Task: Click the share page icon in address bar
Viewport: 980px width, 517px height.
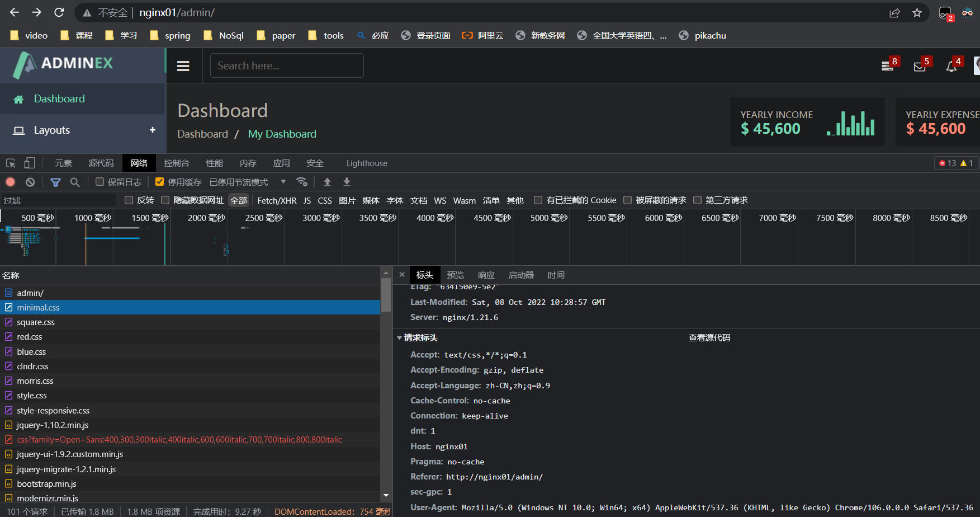Action: tap(894, 13)
